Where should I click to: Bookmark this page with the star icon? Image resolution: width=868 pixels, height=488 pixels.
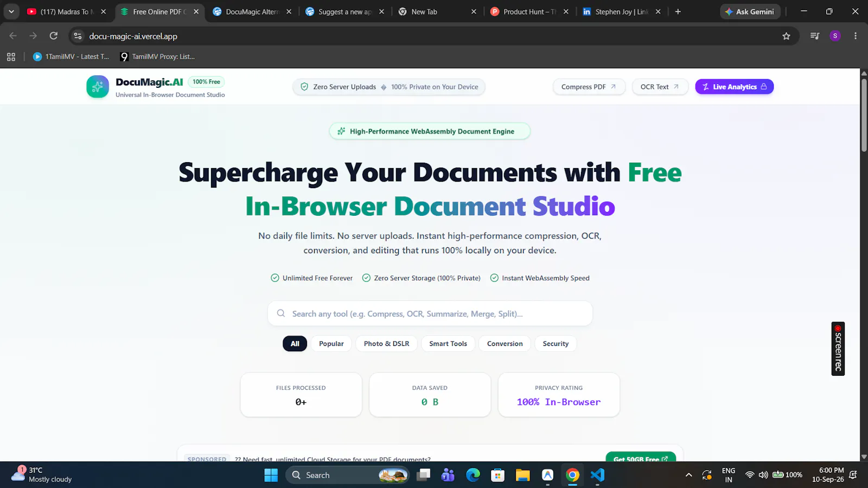coord(786,36)
